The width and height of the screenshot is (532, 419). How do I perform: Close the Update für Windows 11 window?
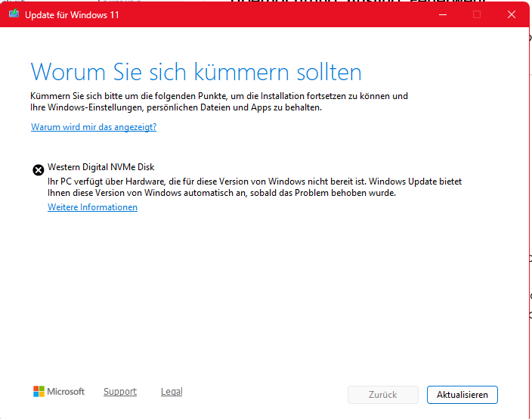tap(512, 14)
